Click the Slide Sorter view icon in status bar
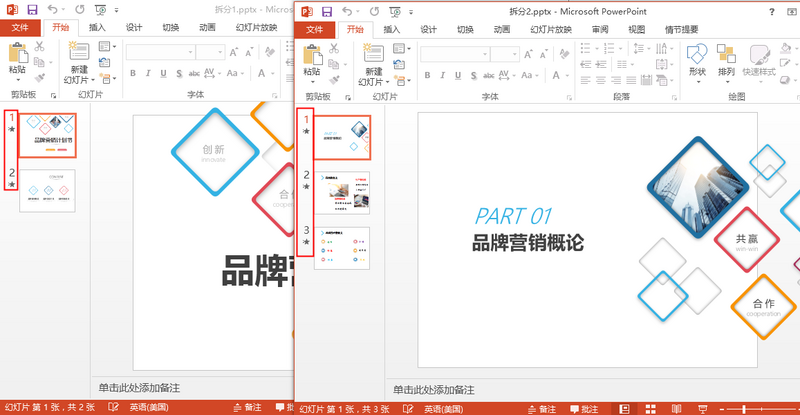 coord(650,408)
